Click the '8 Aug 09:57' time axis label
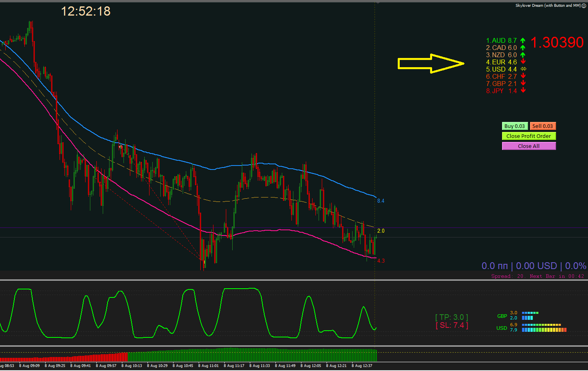This screenshot has height=371, width=588. [106, 366]
